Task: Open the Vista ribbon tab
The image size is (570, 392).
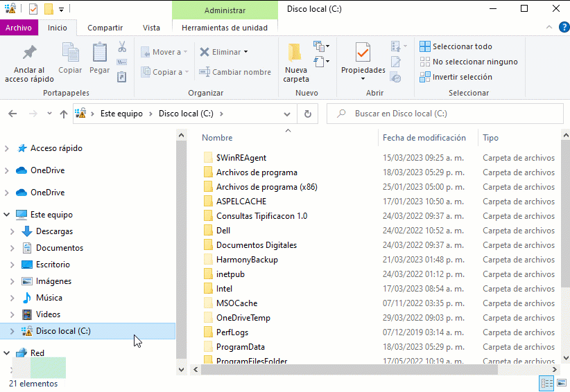Action: click(x=151, y=28)
